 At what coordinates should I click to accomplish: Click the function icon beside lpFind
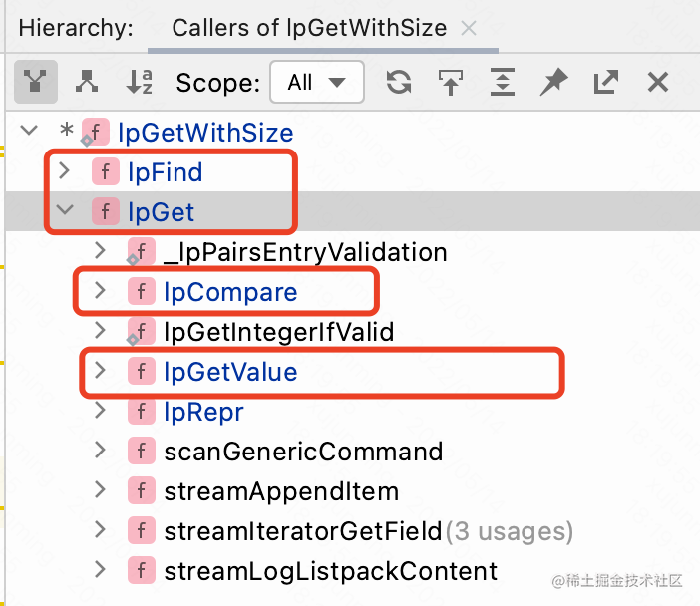[106, 171]
